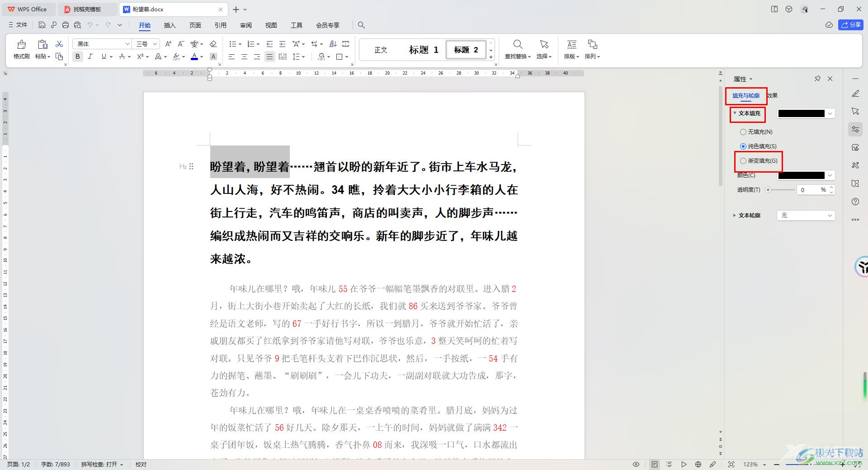
Task: Click the Print preview icon
Action: point(77,25)
